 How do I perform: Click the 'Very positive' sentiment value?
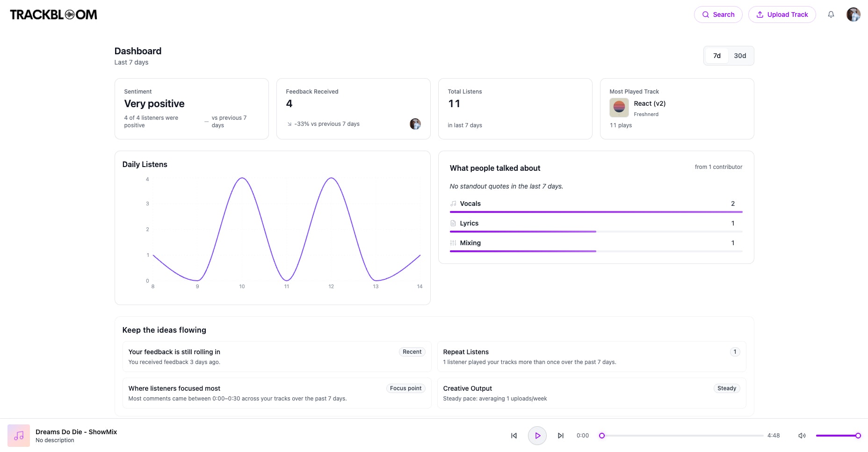tap(154, 104)
